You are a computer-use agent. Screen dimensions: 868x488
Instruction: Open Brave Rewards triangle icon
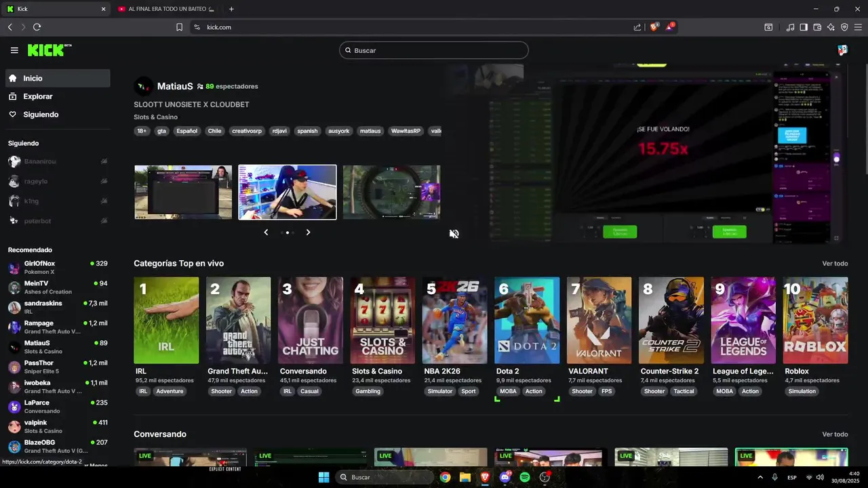point(670,27)
